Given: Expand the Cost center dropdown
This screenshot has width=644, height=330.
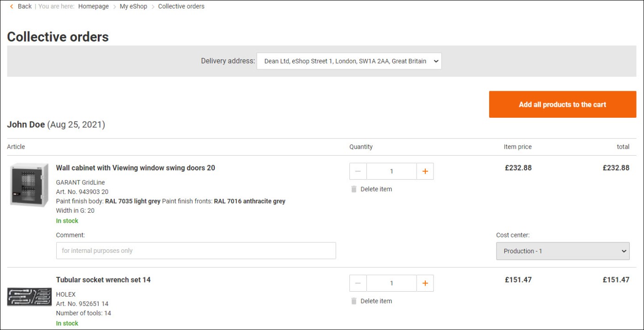Looking at the screenshot, I should [x=563, y=251].
